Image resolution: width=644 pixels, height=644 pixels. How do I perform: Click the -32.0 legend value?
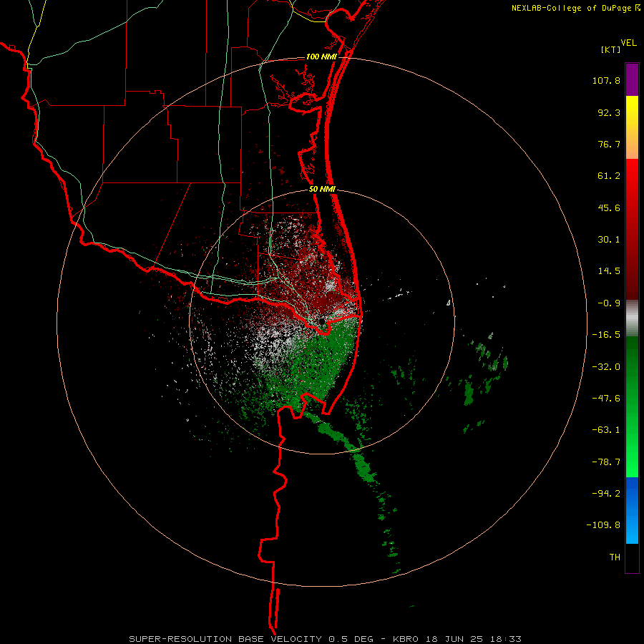tap(606, 367)
